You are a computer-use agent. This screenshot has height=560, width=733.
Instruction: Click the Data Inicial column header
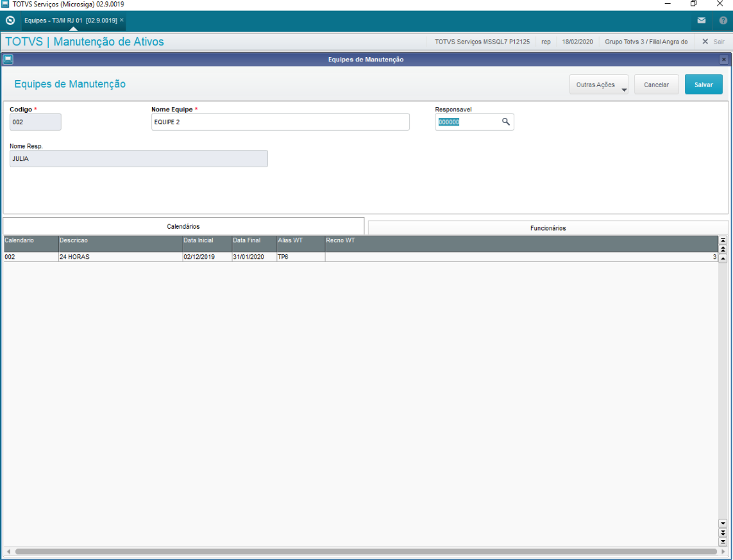point(207,243)
